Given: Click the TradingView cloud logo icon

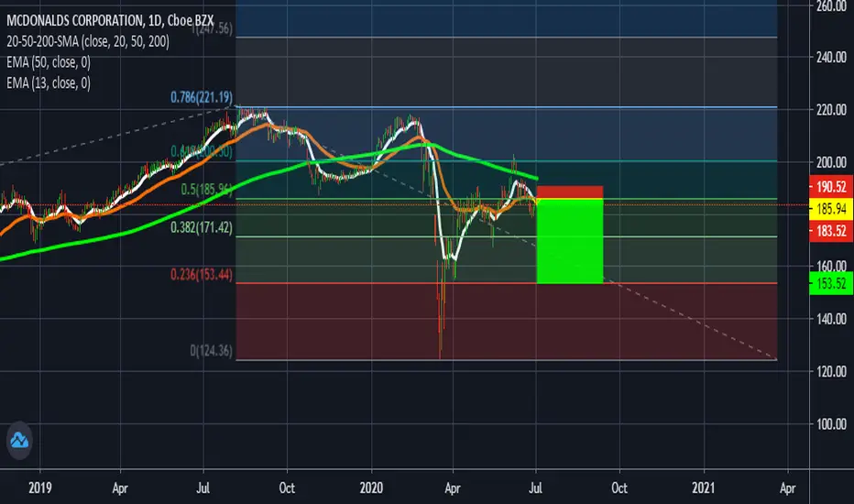Looking at the screenshot, I should 19,440.
